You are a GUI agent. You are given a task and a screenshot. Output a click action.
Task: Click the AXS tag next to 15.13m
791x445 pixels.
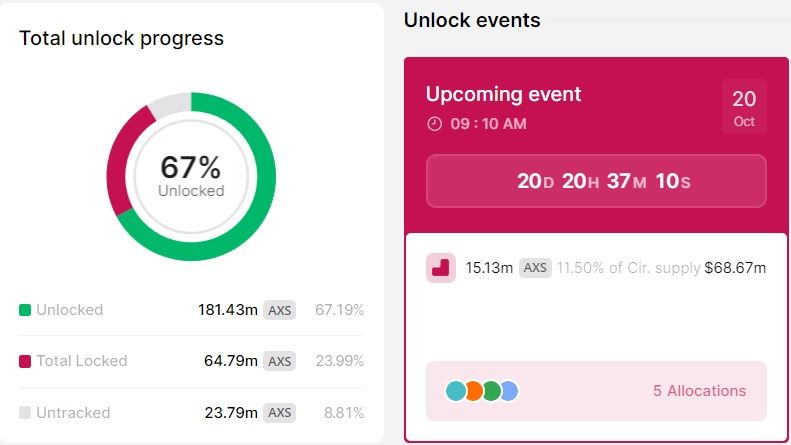535,267
